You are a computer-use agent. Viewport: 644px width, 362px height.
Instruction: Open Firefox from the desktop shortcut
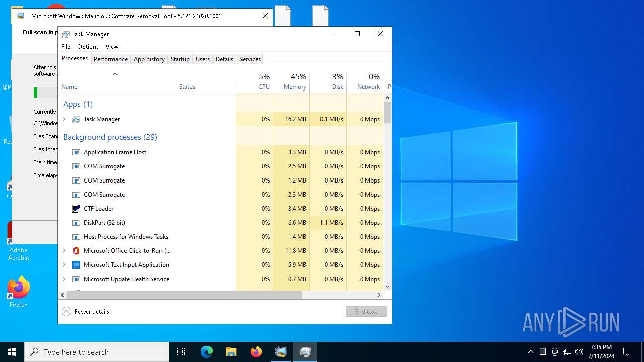click(19, 292)
